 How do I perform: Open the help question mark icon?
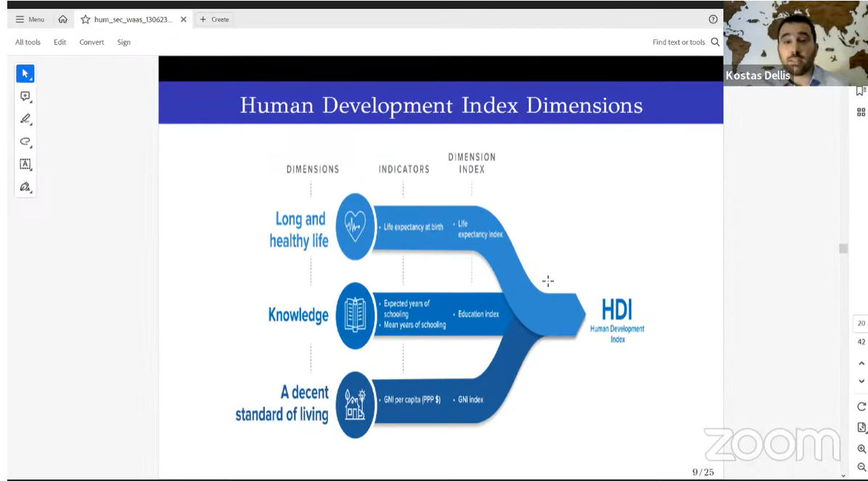pyautogui.click(x=713, y=20)
